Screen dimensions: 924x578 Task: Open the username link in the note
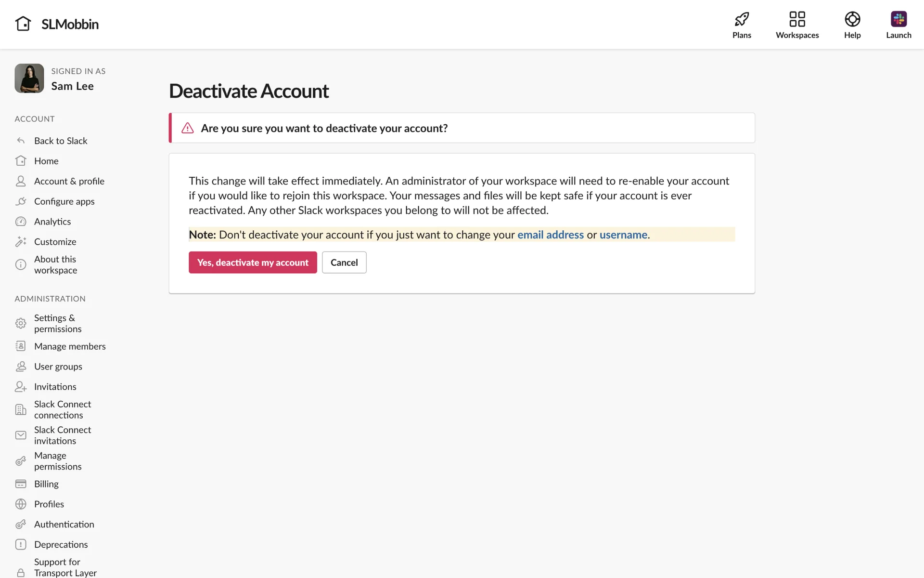pyautogui.click(x=623, y=235)
